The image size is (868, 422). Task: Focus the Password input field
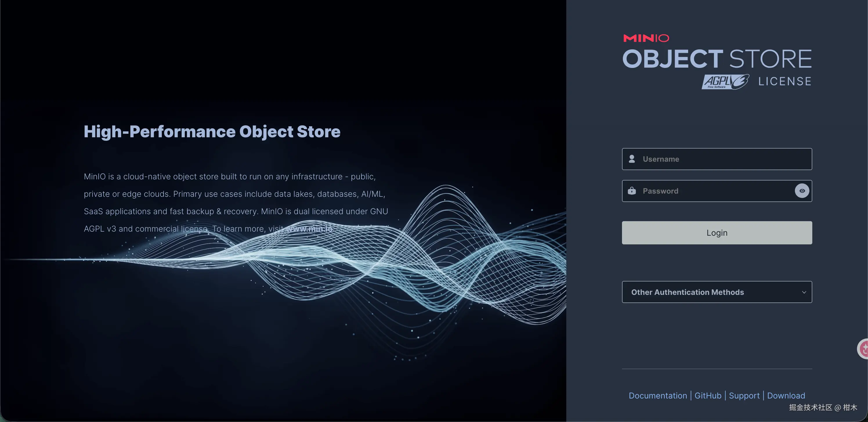717,191
